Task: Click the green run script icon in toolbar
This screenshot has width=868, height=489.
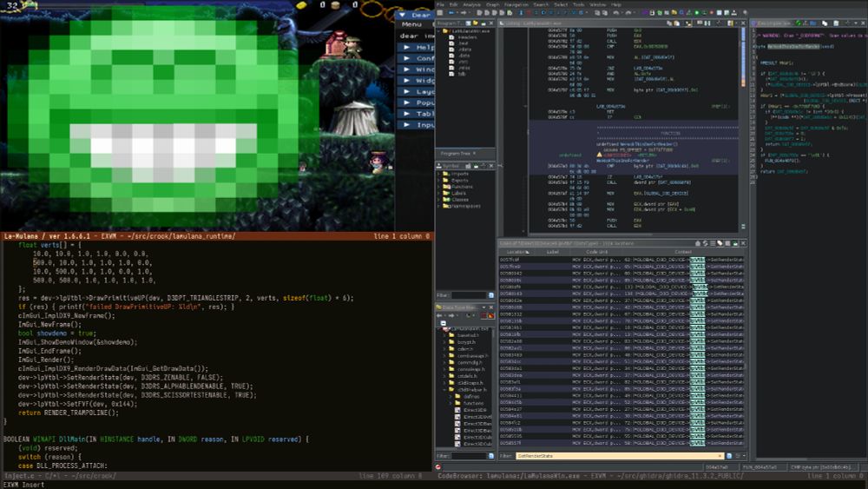Action: point(696,13)
